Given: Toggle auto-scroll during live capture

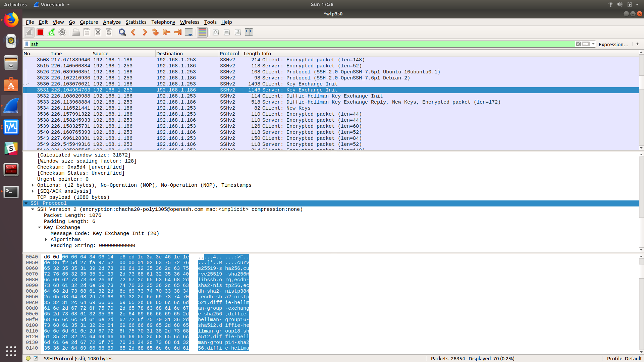Looking at the screenshot, I should [189, 32].
